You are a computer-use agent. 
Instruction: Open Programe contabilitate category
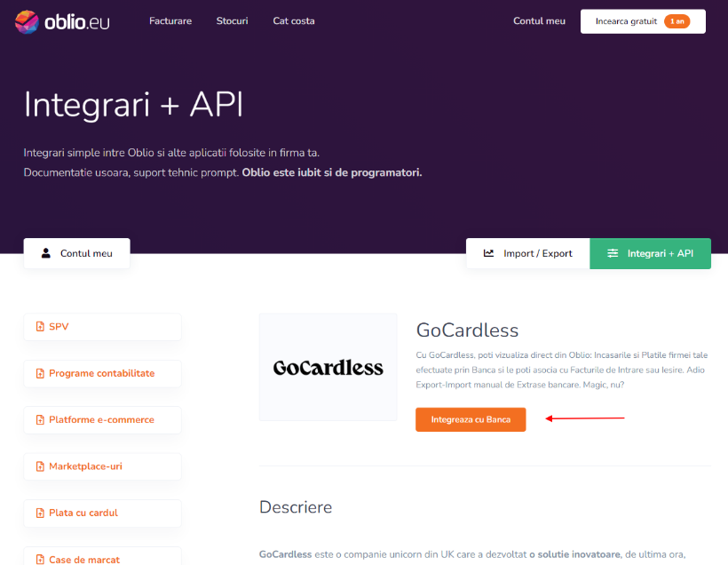pyautogui.click(x=102, y=374)
